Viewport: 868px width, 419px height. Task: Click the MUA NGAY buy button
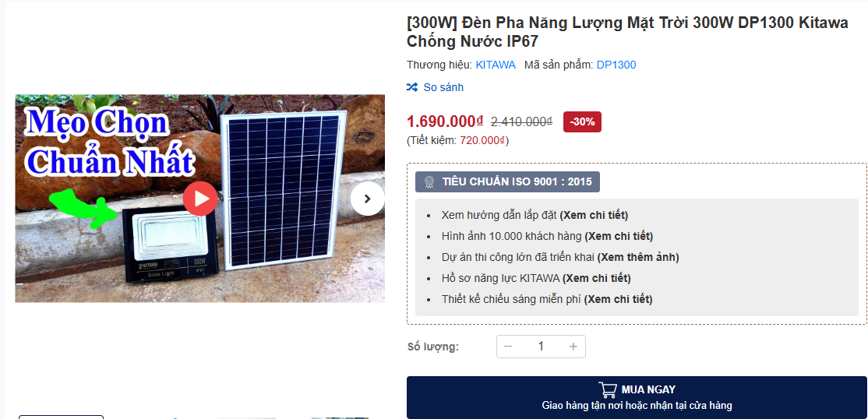(x=637, y=397)
